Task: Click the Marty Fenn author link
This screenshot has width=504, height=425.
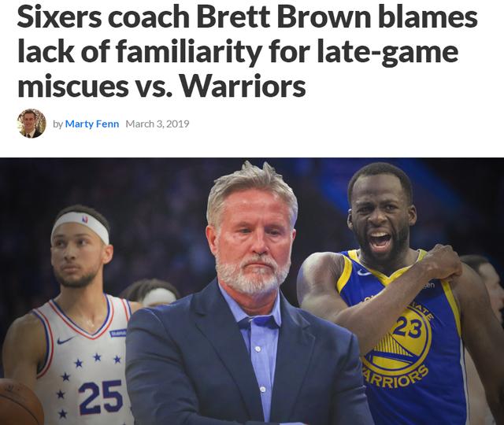Action: (x=92, y=124)
